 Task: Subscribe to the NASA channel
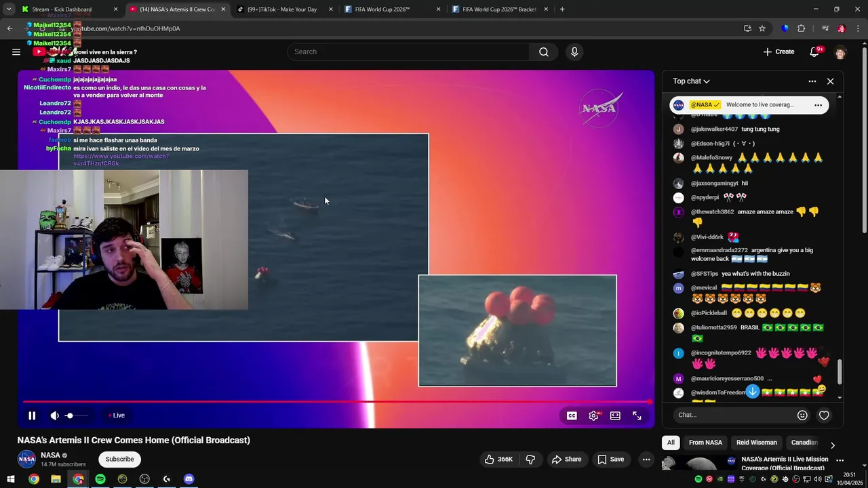pos(119,460)
